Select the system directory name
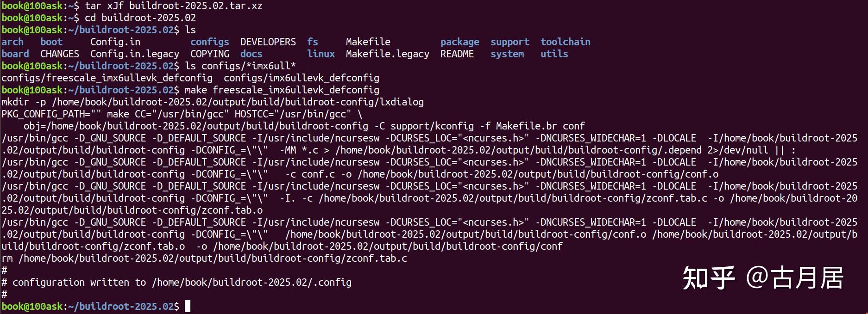This screenshot has width=868, height=314. [x=507, y=54]
